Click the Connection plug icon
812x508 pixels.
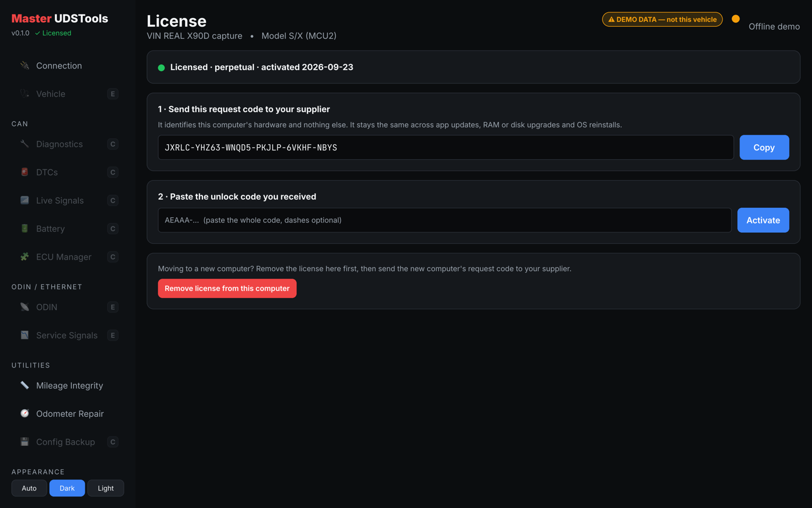click(x=24, y=66)
